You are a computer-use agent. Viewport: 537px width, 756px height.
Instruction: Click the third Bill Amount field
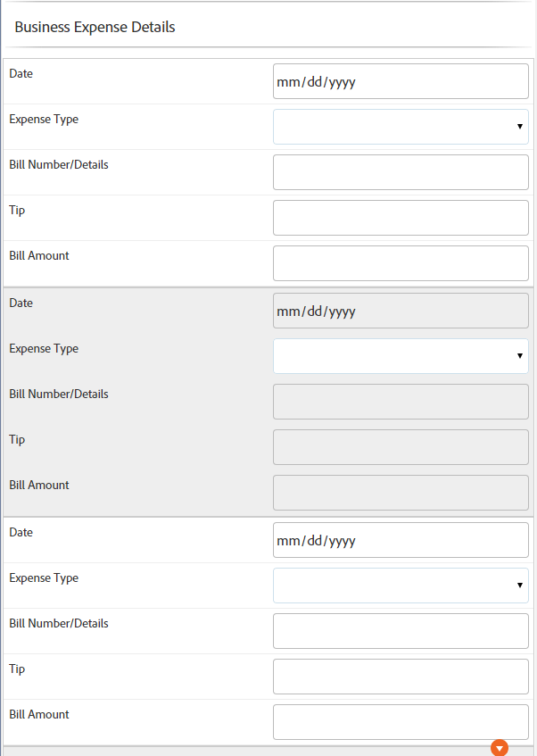400,721
